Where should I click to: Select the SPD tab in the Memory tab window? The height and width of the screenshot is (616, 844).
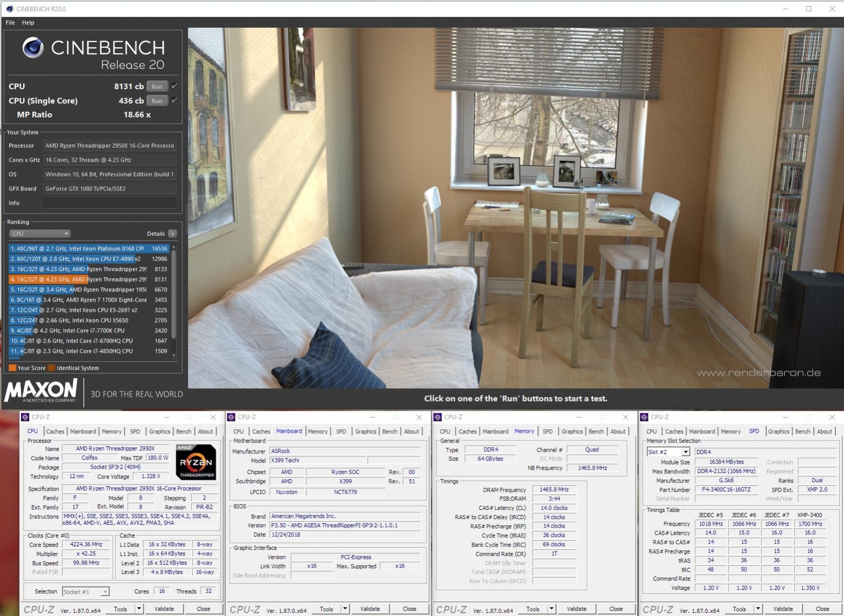[x=548, y=431]
